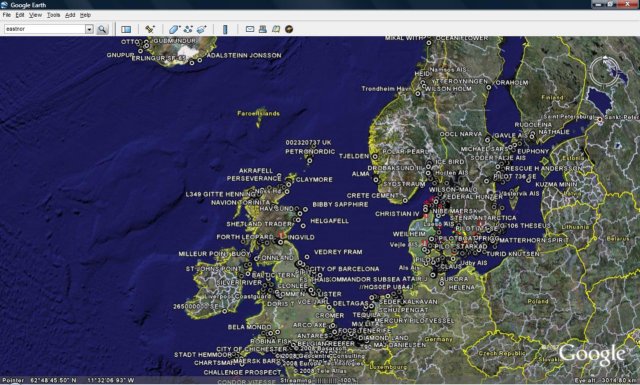
Task: Click the search magnifier button
Action: coord(102,29)
